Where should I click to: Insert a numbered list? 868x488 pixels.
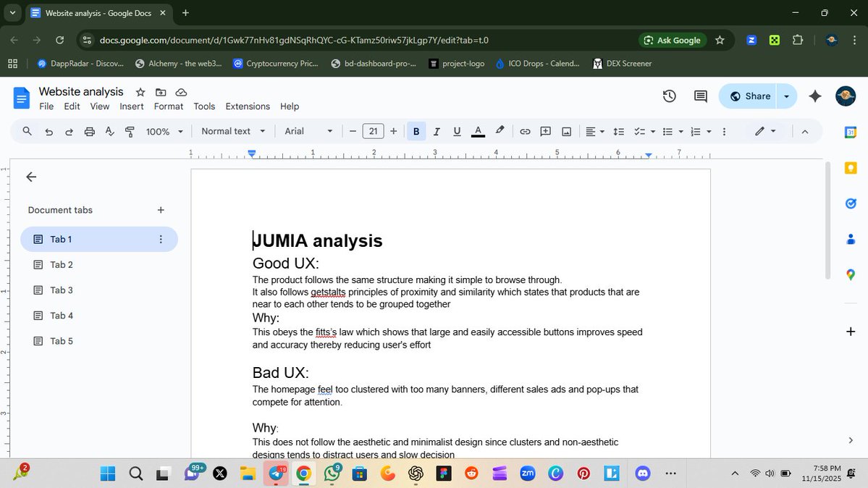696,131
